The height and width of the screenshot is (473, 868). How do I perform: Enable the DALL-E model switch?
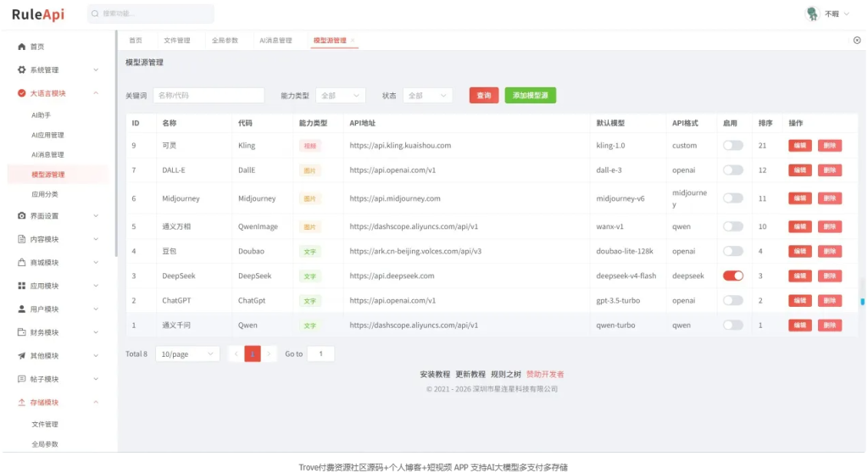733,170
